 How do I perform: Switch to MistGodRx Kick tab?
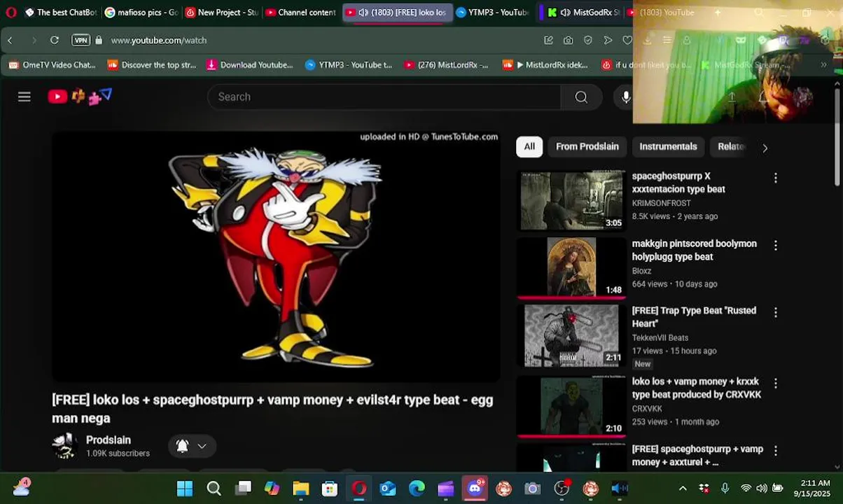point(583,13)
